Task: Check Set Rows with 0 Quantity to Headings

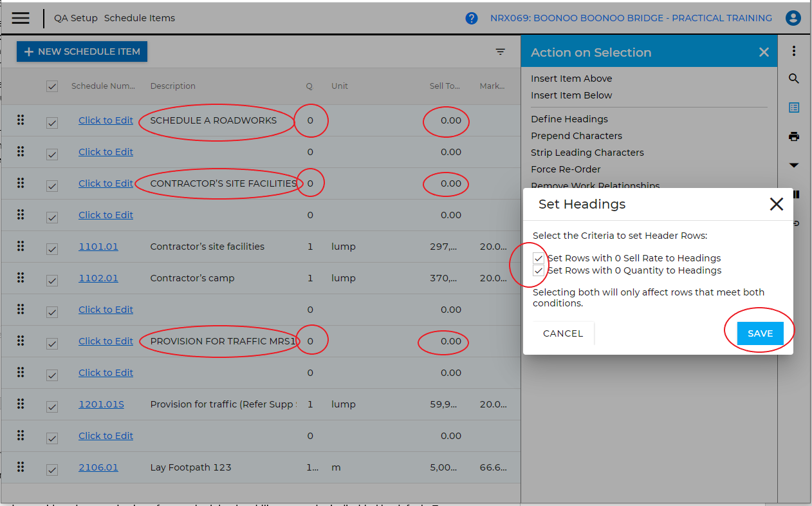Action: (x=539, y=270)
